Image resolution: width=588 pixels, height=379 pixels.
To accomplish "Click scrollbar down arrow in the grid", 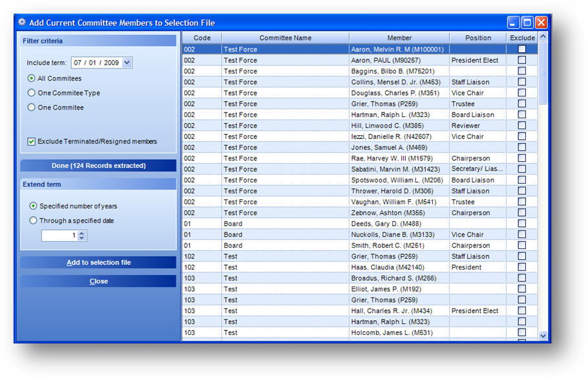I will (x=543, y=336).
